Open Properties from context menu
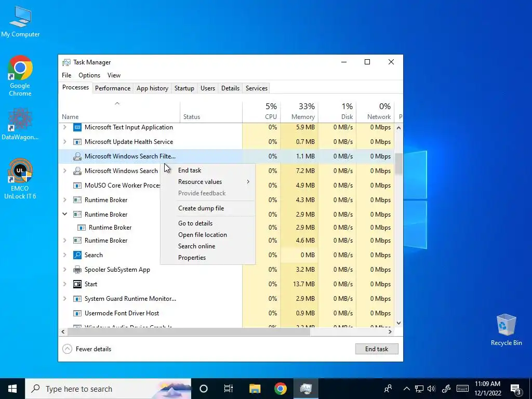The width and height of the screenshot is (532, 399). click(x=208, y=258)
